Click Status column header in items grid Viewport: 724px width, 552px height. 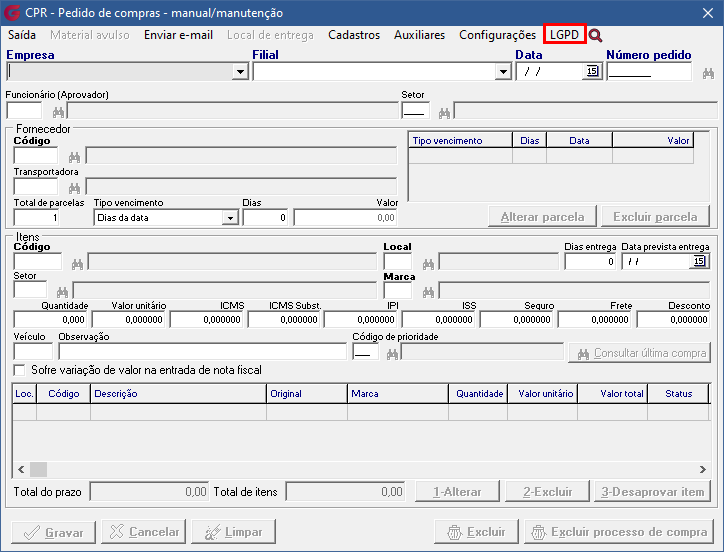point(678,394)
